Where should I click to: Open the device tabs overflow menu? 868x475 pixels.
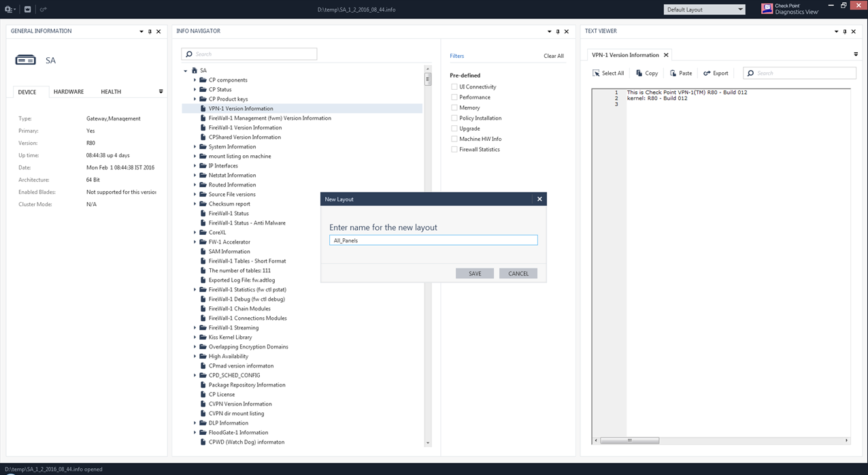coord(161,91)
